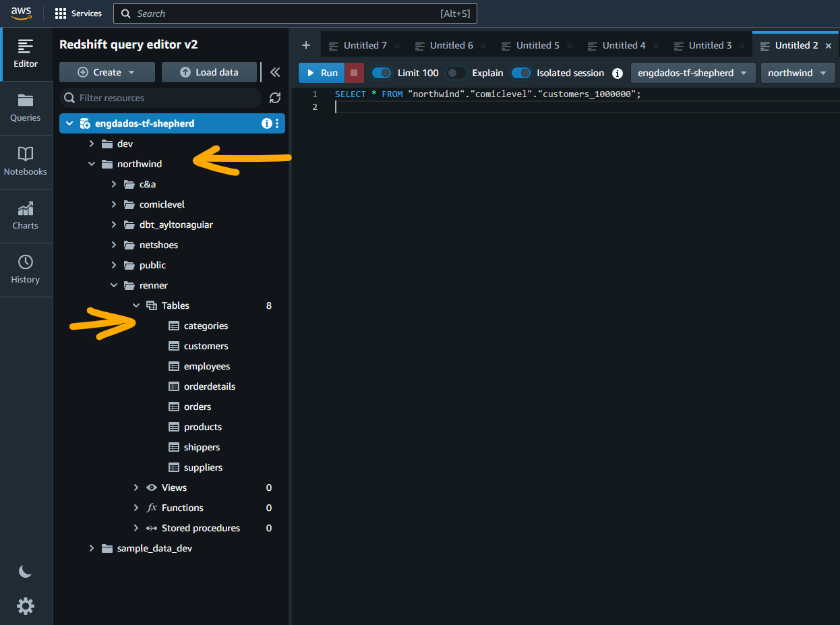Disable the Isolated session toggle
The image size is (840, 625).
[x=520, y=73]
